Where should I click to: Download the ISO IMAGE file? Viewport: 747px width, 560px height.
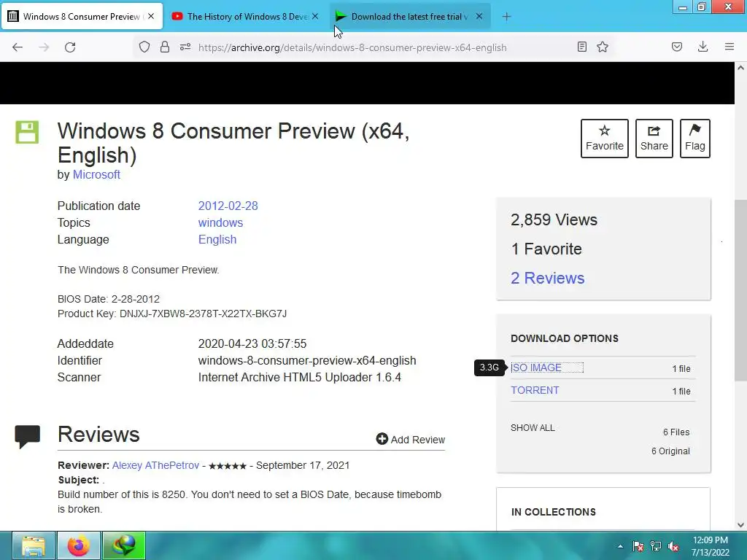pos(536,367)
